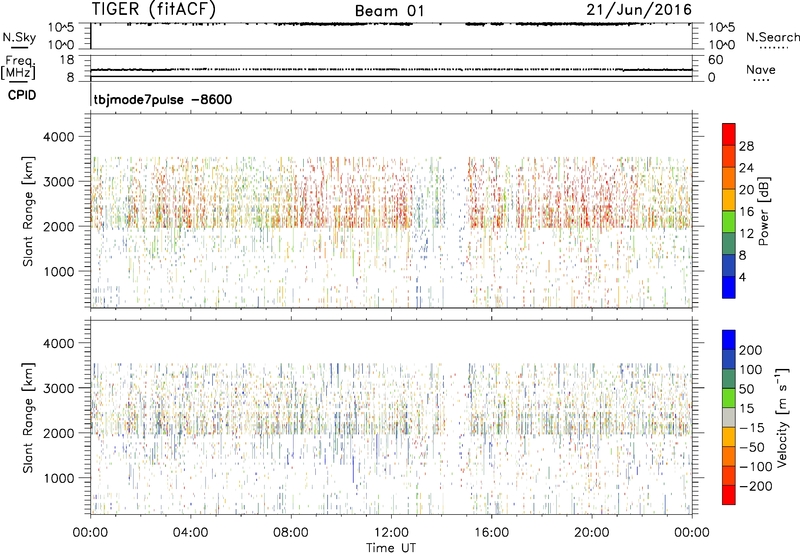Click the 4000 km tick on power panel
The image size is (800, 554).
(x=59, y=137)
